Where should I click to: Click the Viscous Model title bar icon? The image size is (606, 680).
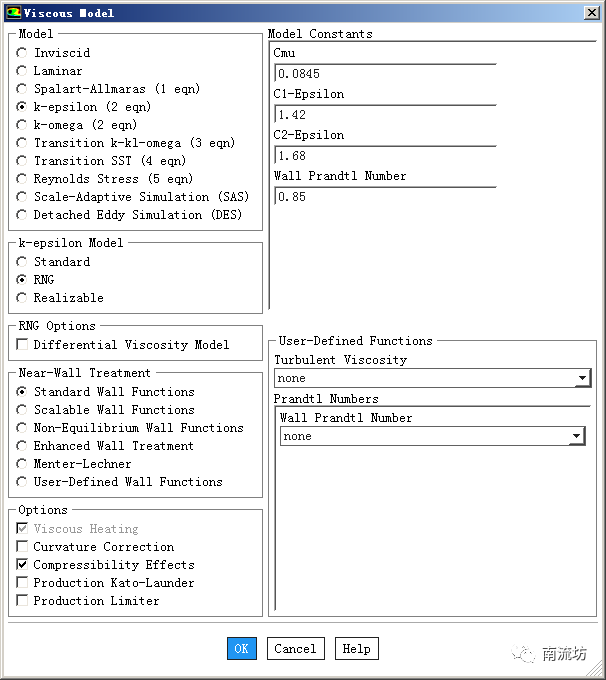point(13,13)
